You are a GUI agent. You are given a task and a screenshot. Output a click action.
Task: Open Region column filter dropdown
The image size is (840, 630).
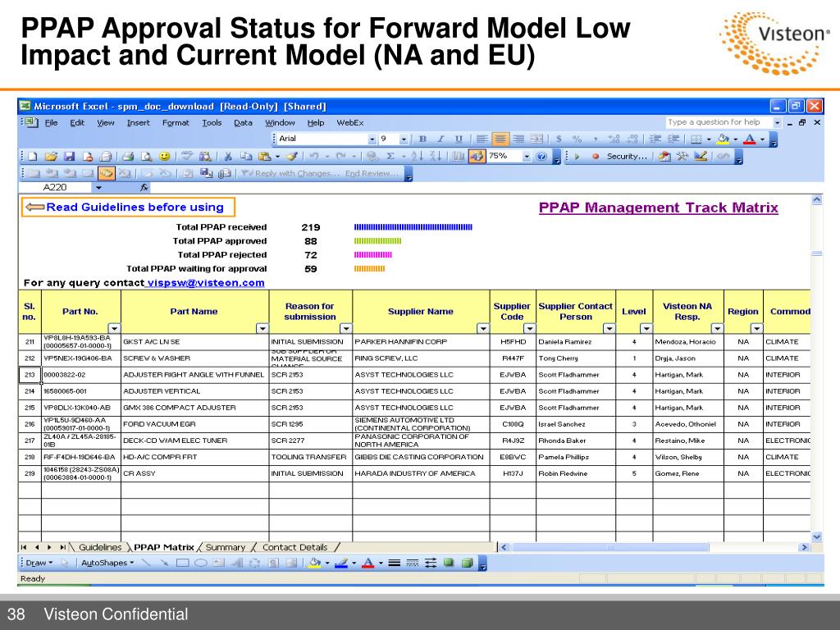(756, 328)
